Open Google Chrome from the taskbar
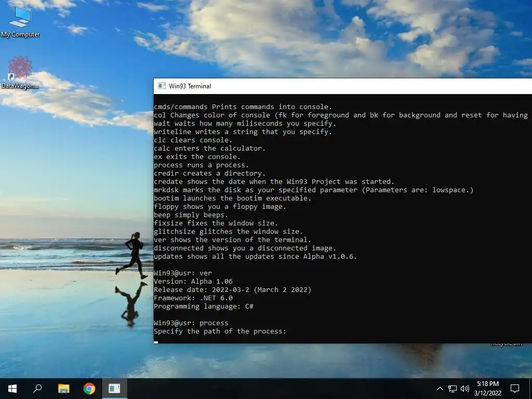The width and height of the screenshot is (532, 399). tap(89, 389)
